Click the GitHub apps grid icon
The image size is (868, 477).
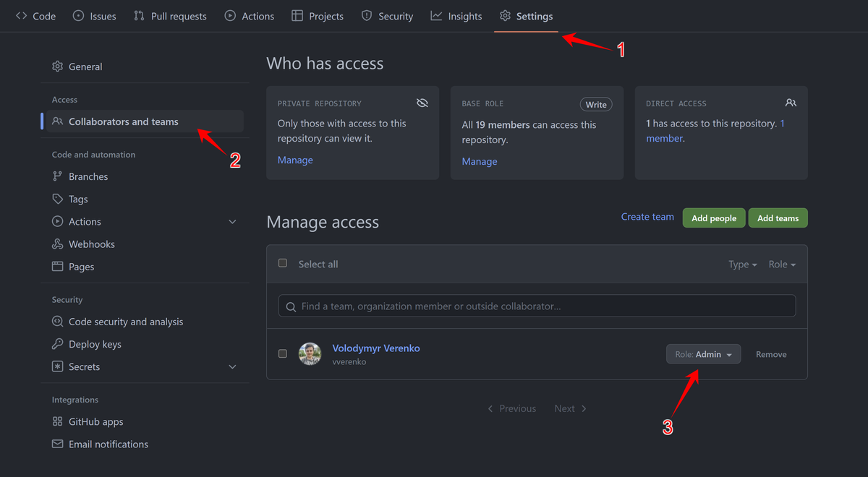pos(57,421)
